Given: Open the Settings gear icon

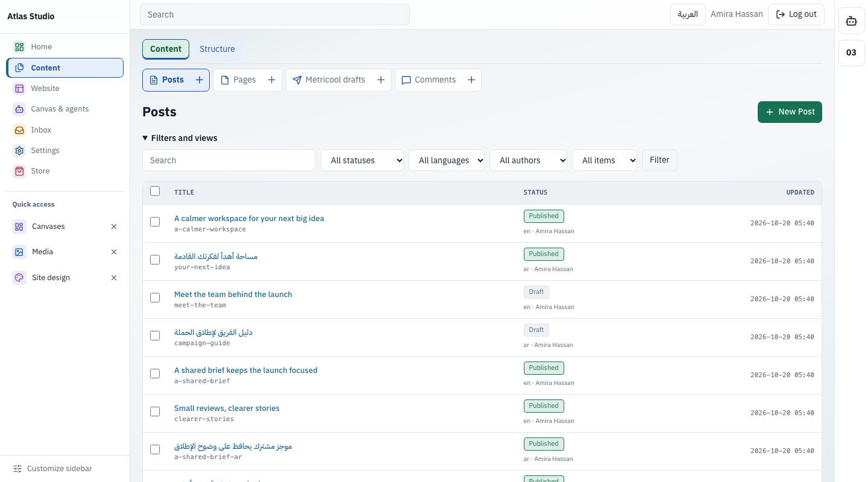Looking at the screenshot, I should click(x=19, y=151).
